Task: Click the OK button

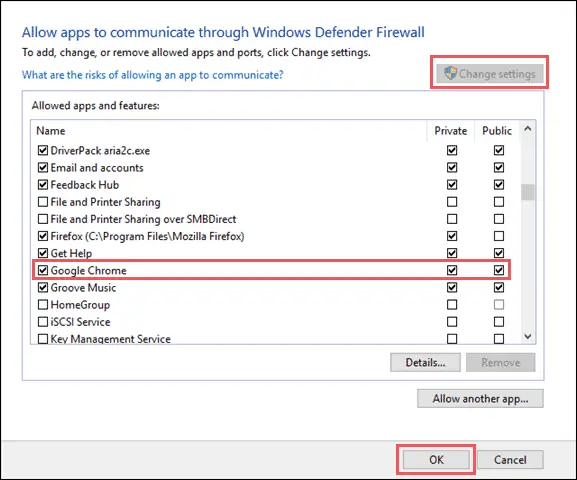Action: click(436, 459)
